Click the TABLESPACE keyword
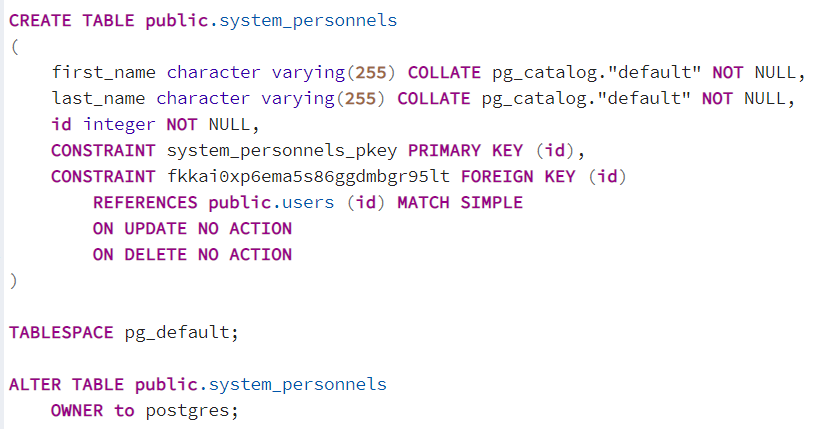 [x=61, y=333]
